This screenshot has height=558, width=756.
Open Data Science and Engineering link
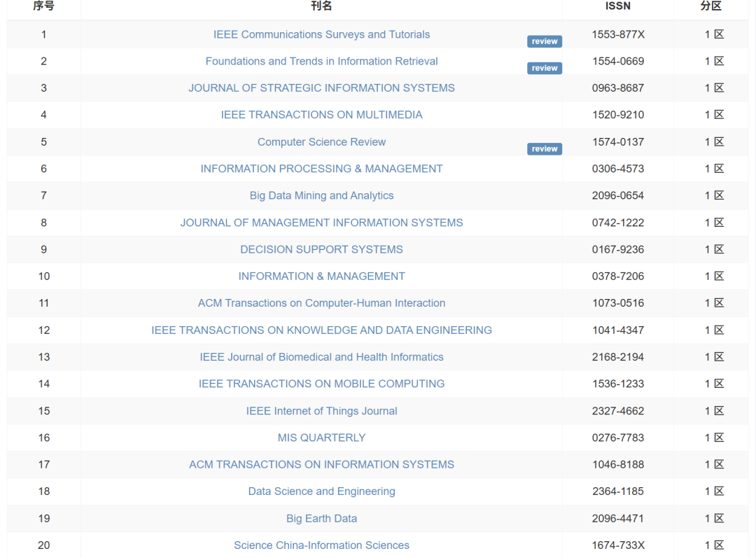(321, 491)
